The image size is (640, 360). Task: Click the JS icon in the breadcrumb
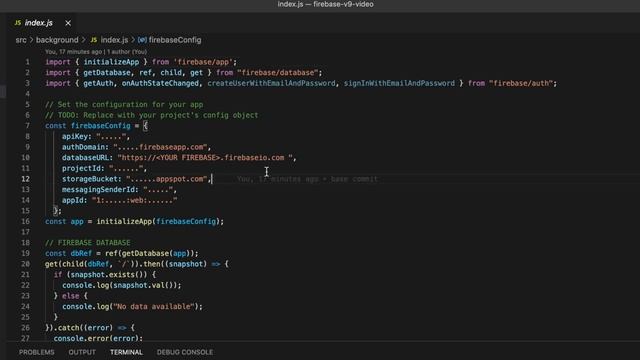(94, 40)
